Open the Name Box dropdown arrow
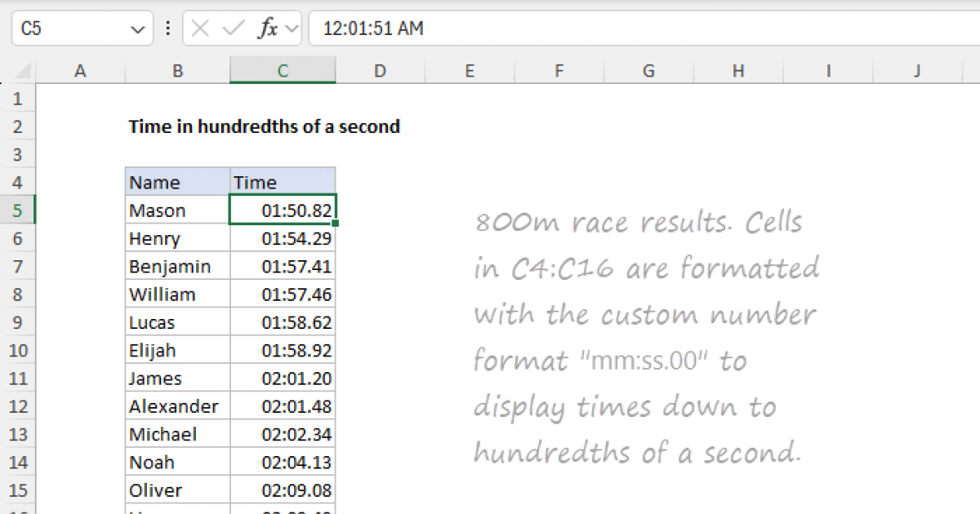The width and height of the screenshot is (980, 514). [137, 28]
